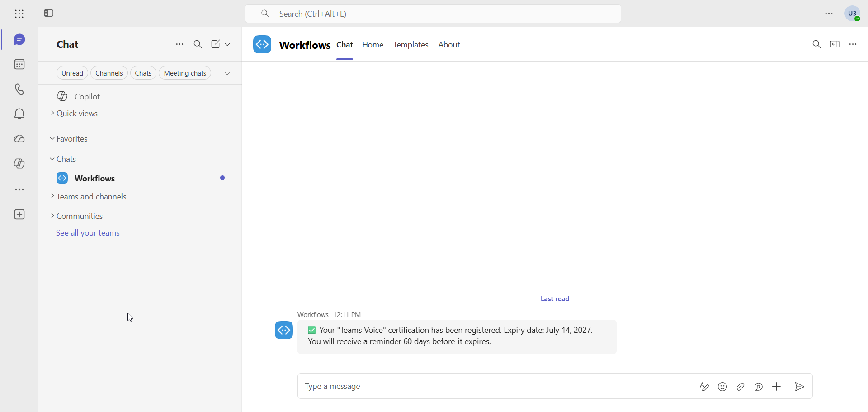The image size is (868, 412).
Task: Collapse the navigation sidebar panel
Action: click(49, 14)
